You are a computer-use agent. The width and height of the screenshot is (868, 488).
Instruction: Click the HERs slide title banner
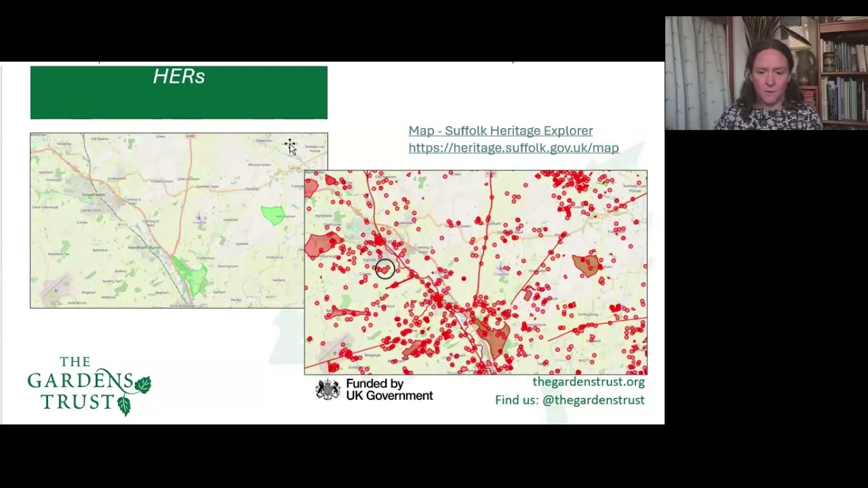coord(178,92)
